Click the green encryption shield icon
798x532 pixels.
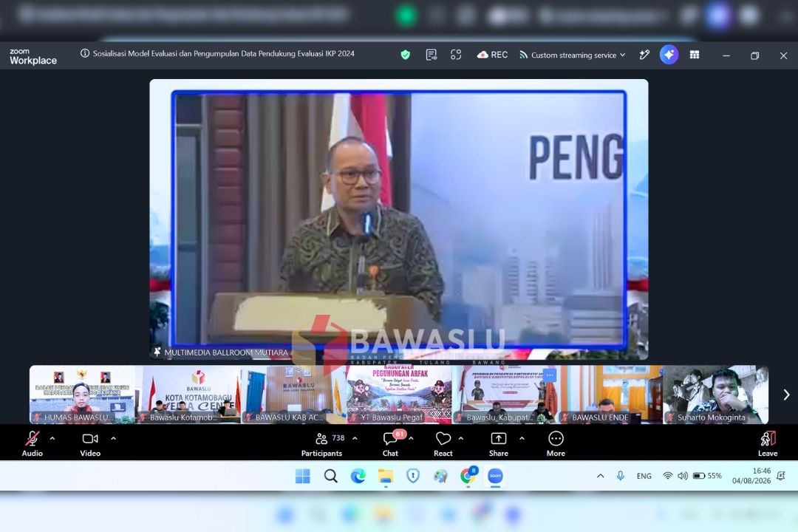(405, 55)
